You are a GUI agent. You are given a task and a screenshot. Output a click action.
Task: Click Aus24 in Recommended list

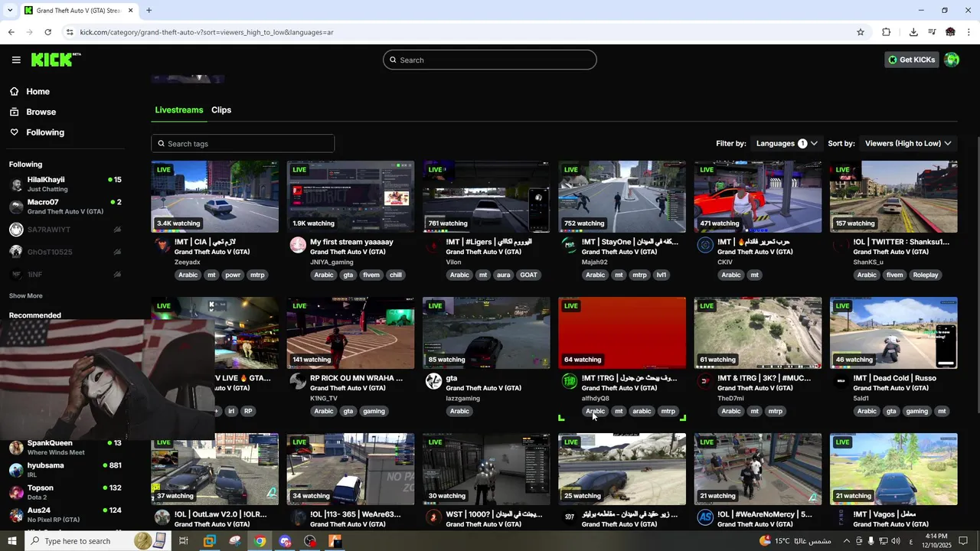click(65, 514)
